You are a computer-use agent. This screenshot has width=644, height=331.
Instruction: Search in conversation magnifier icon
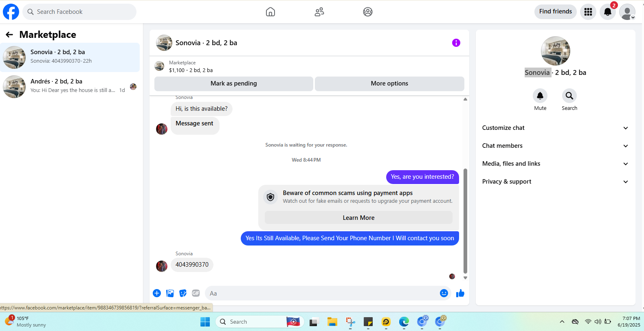pos(569,96)
